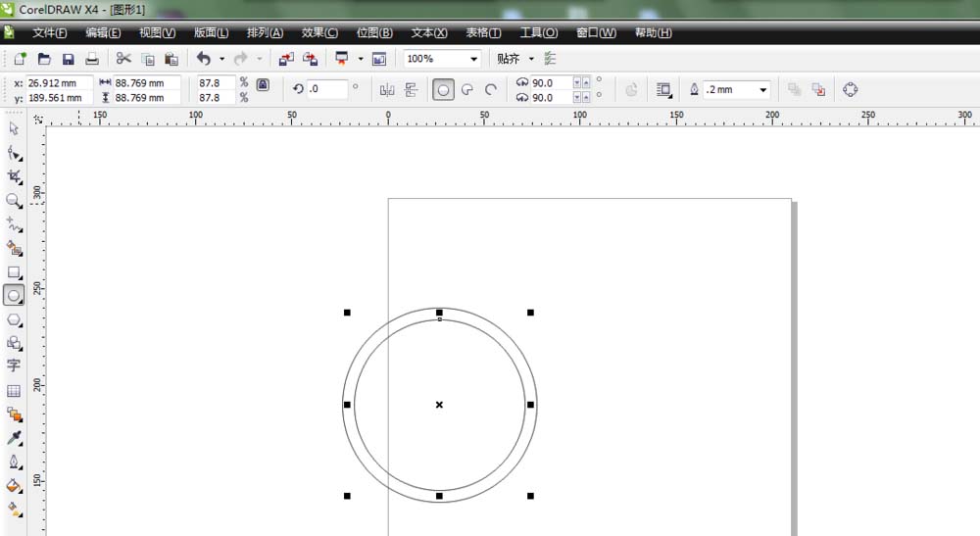Click the Mirror vertically icon

(x=412, y=90)
